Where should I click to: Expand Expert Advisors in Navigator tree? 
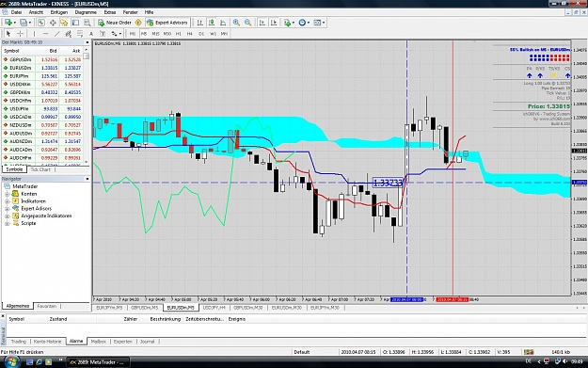[x=7, y=209]
